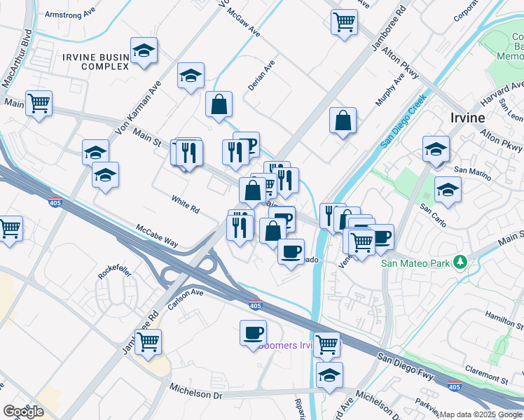
Task: Click the school marker beside San Carlo
Action: tap(448, 190)
